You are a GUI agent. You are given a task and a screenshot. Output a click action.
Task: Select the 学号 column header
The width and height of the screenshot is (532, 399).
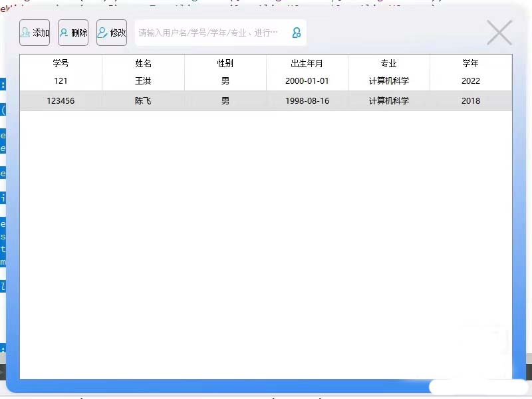(x=61, y=63)
